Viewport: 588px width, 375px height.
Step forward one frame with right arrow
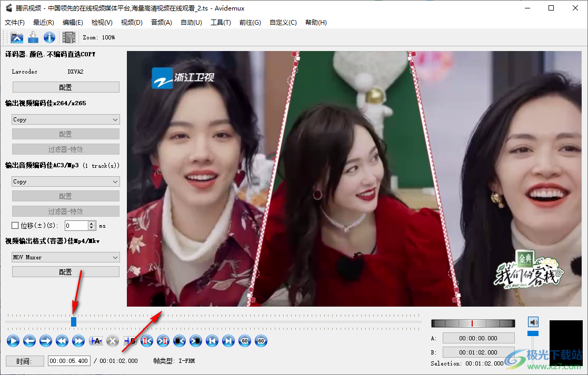coord(46,341)
